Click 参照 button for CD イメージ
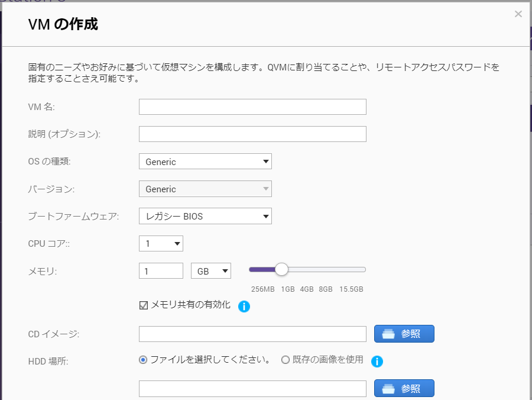 (404, 334)
